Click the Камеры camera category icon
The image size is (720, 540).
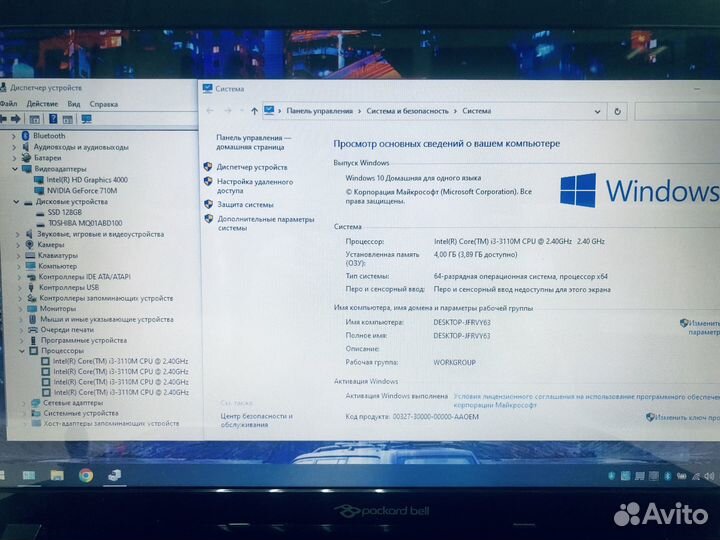pos(30,244)
